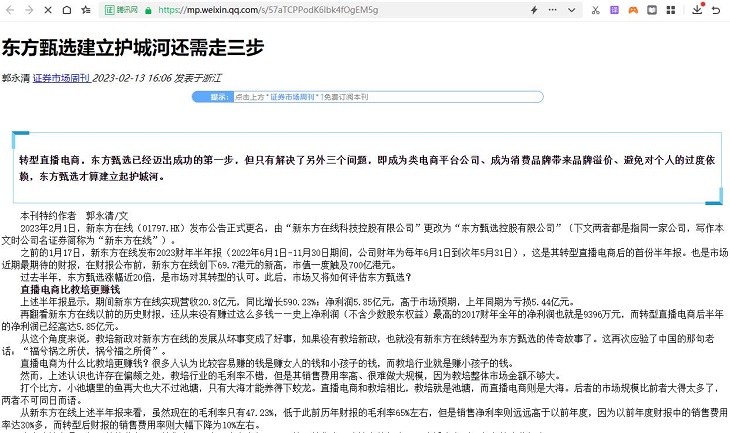Open the downloads arrow icon
The width and height of the screenshot is (730, 433).
(x=696, y=9)
